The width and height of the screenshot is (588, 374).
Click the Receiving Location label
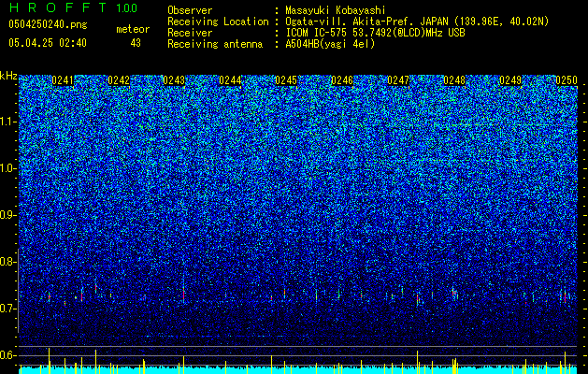218,22
